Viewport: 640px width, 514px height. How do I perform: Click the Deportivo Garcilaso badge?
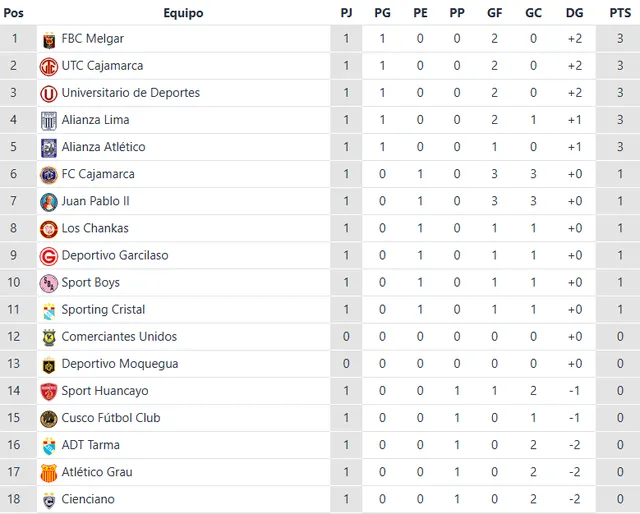click(x=48, y=256)
